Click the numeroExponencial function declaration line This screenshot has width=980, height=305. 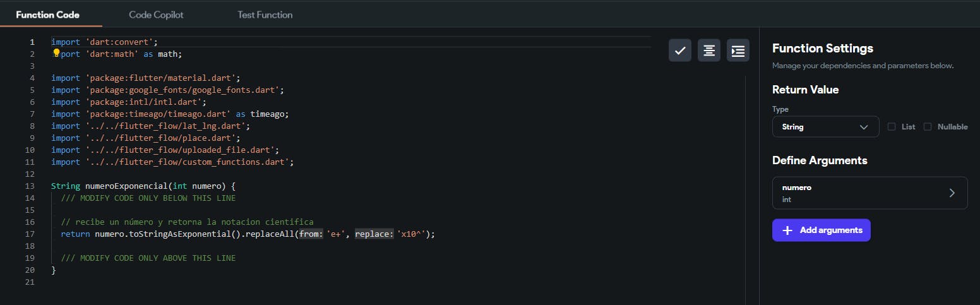point(143,186)
